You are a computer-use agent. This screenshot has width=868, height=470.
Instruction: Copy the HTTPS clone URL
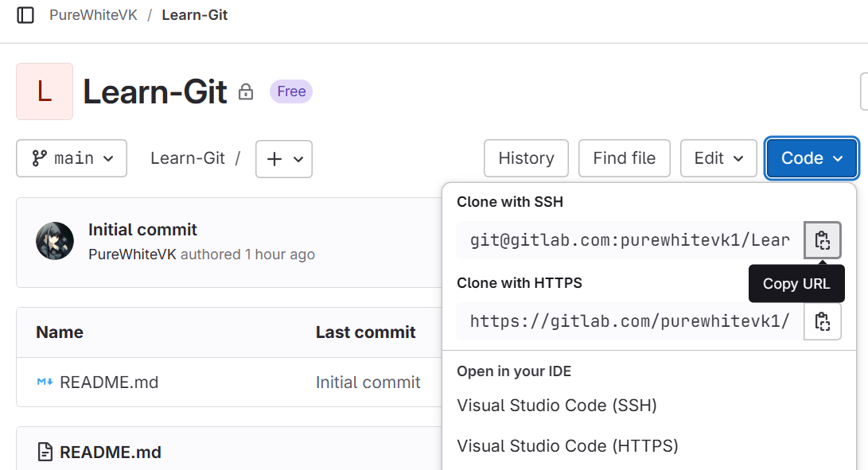[x=823, y=321]
